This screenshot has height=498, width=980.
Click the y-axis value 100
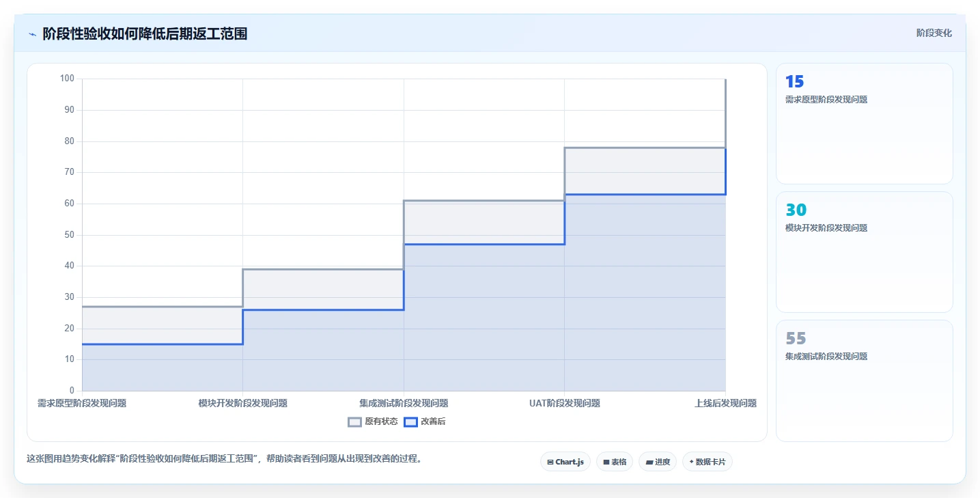[67, 79]
